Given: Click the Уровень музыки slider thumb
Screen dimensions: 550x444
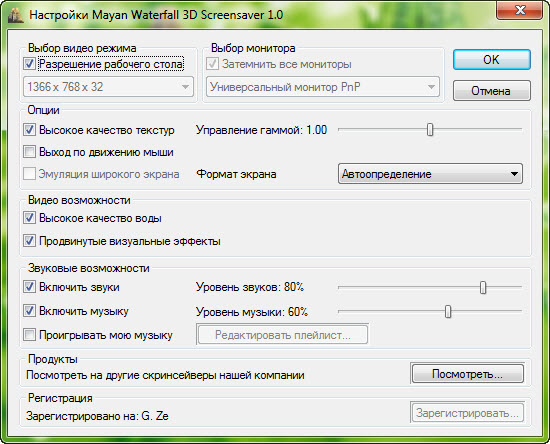Looking at the screenshot, I should pyautogui.click(x=448, y=311).
